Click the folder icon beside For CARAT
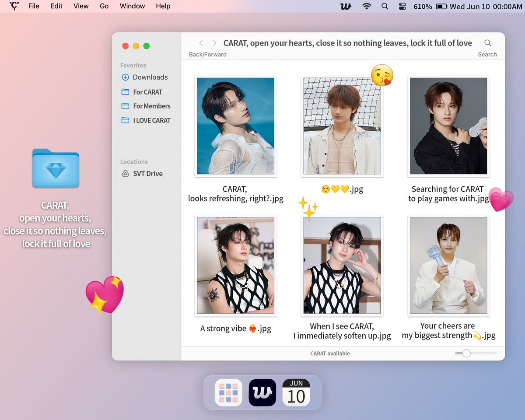The image size is (525, 420). pos(125,92)
